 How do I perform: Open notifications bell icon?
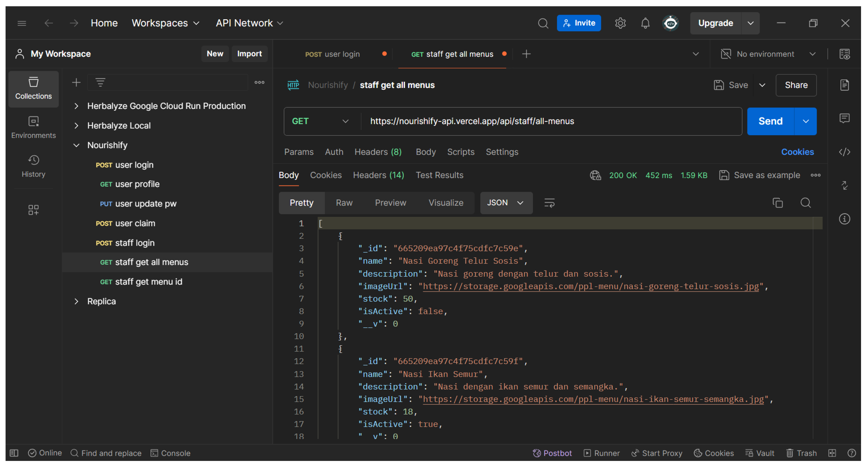645,23
